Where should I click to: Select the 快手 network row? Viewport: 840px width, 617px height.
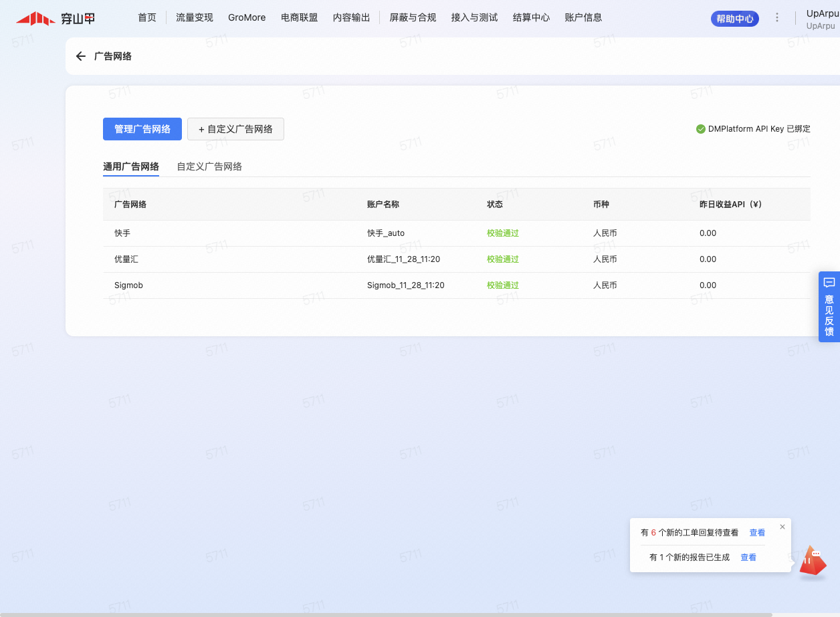[x=457, y=233]
